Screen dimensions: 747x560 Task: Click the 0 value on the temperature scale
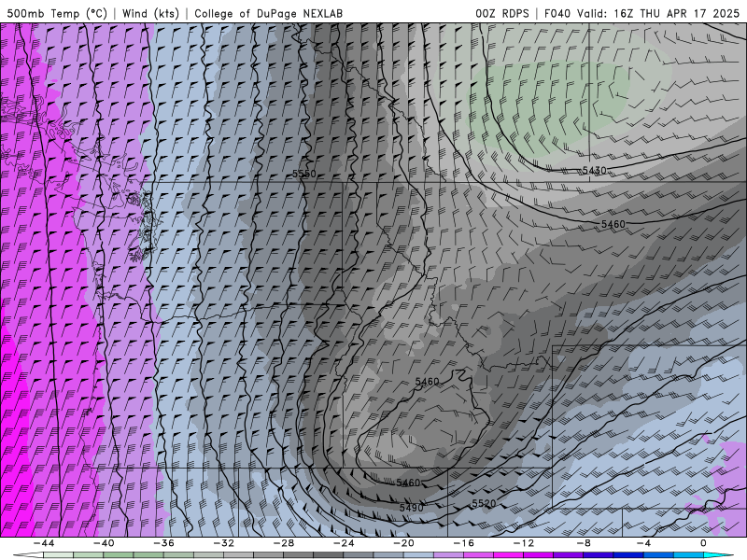(x=704, y=543)
